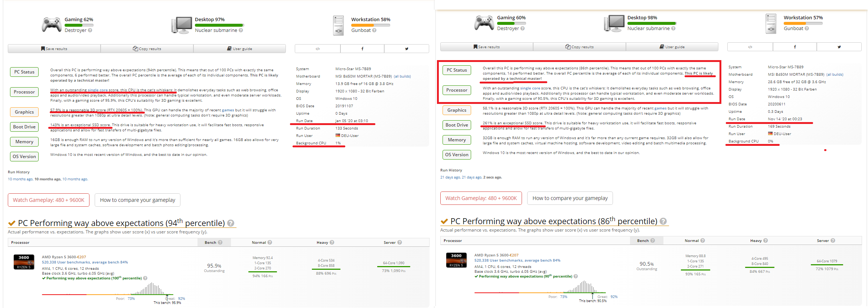Open help icon after 86th percentile heading
This screenshot has width=868, height=308.
click(x=663, y=221)
